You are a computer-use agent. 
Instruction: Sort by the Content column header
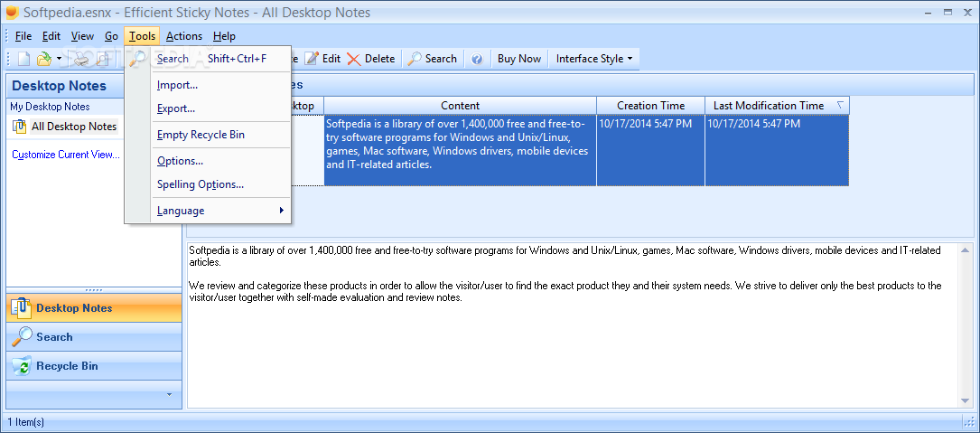[x=460, y=106]
